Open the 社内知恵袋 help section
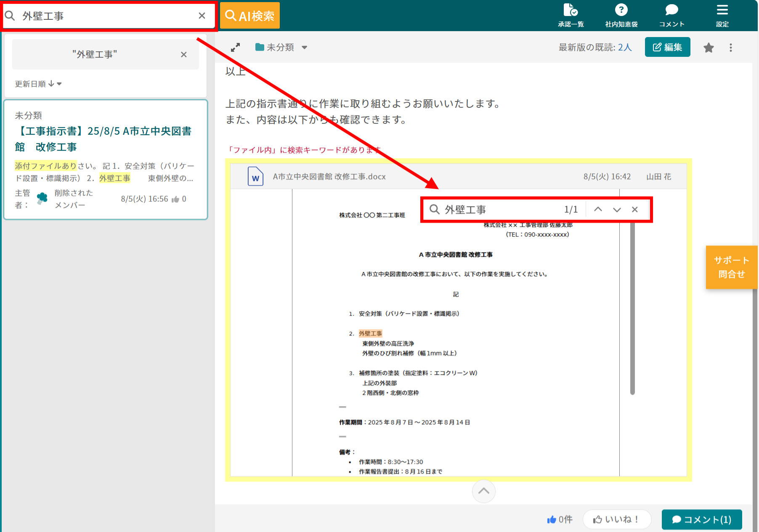Viewport: 759px width, 532px height. coord(621,15)
